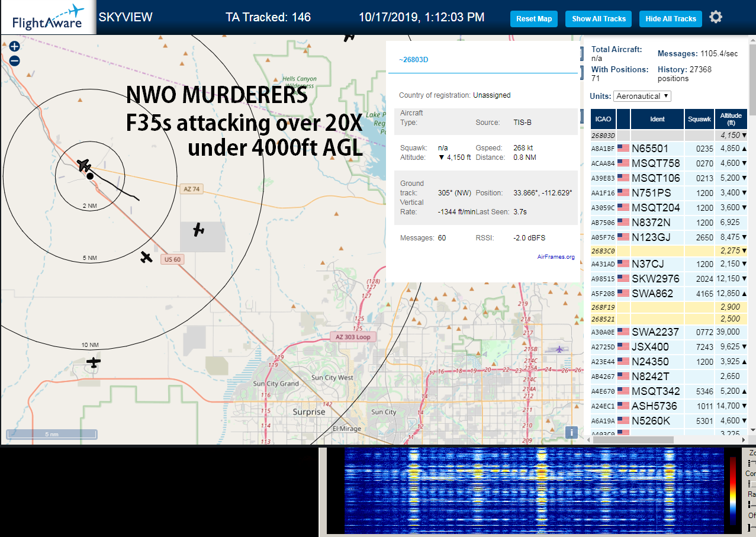Viewport: 756px width, 537px height.
Task: Click the sidebar scroll-down arrow
Action: [x=752, y=429]
